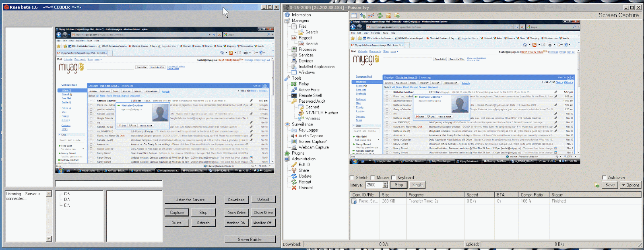The width and height of the screenshot is (644, 250).
Task: Select the Audio Capture speaker icon
Action: (x=294, y=136)
